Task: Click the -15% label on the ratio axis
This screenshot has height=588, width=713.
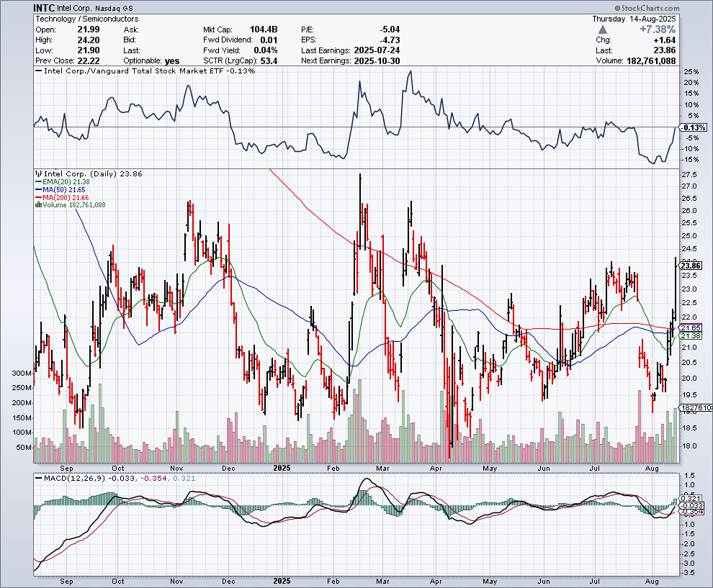Action: [690, 160]
